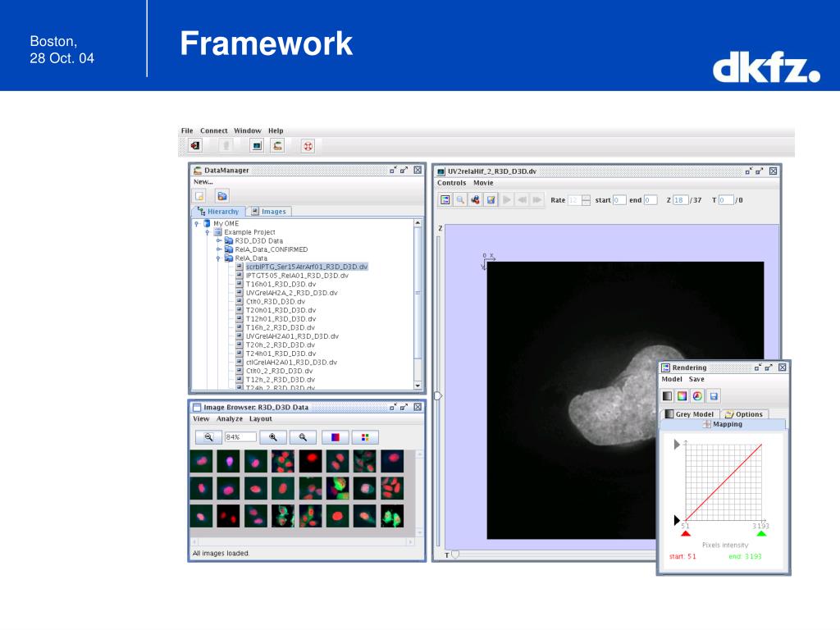Click the lifebuoy help icon
This screenshot has height=630, width=840.
point(308,146)
